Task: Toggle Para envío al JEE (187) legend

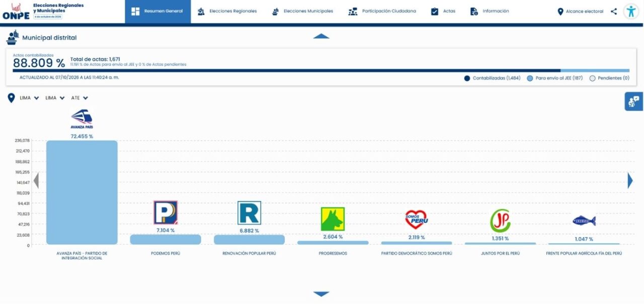Action: pos(554,78)
